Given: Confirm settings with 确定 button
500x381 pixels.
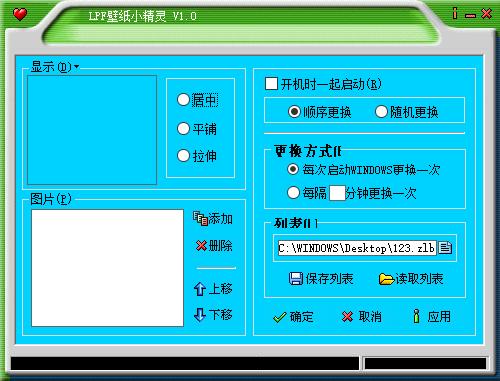Looking at the screenshot, I should tap(293, 317).
